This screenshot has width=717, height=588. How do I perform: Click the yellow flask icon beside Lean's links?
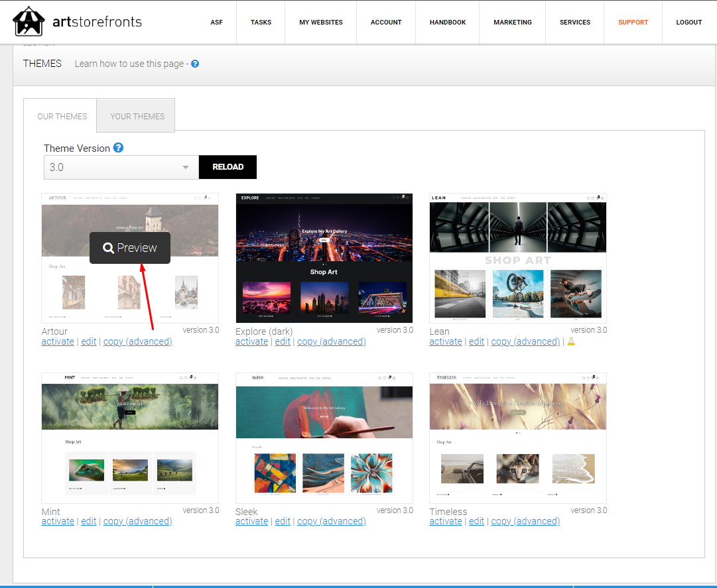pos(570,341)
